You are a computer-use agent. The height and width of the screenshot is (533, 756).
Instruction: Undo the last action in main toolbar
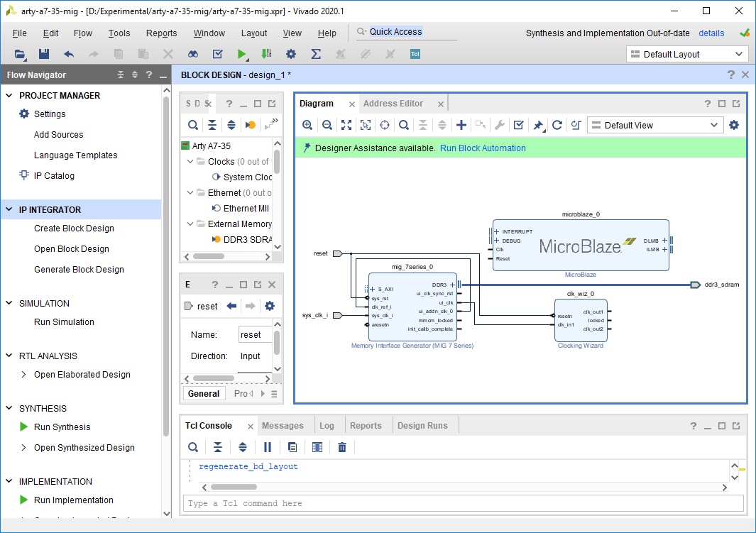point(68,54)
